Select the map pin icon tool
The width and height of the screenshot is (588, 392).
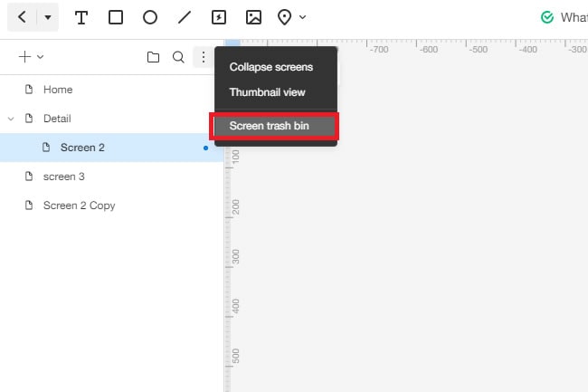pyautogui.click(x=284, y=17)
